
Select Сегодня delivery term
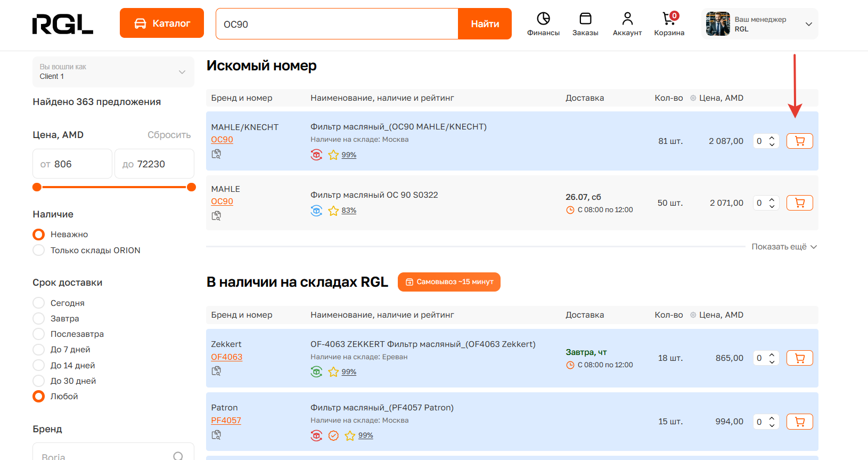pos(38,303)
